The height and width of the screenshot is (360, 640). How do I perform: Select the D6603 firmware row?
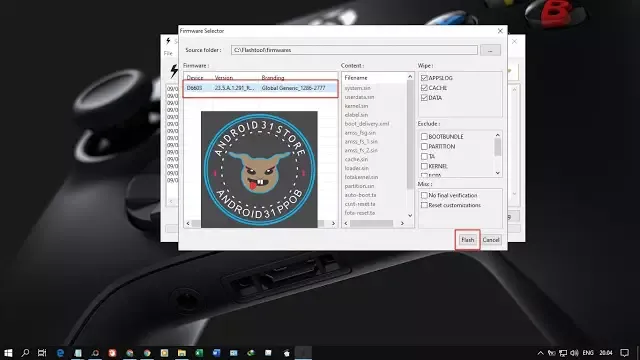(260, 88)
